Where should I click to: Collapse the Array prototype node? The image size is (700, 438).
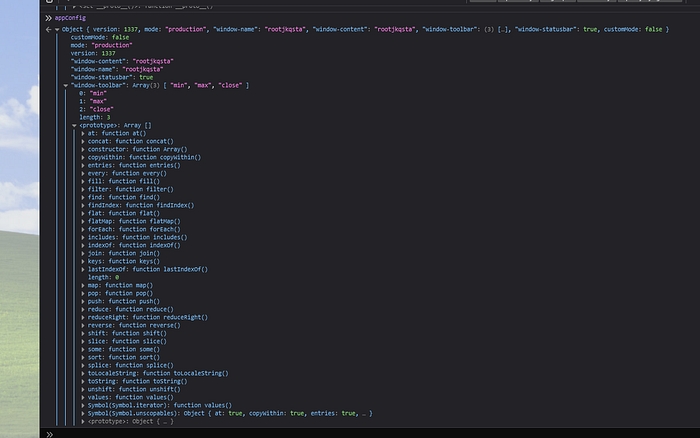coord(74,125)
